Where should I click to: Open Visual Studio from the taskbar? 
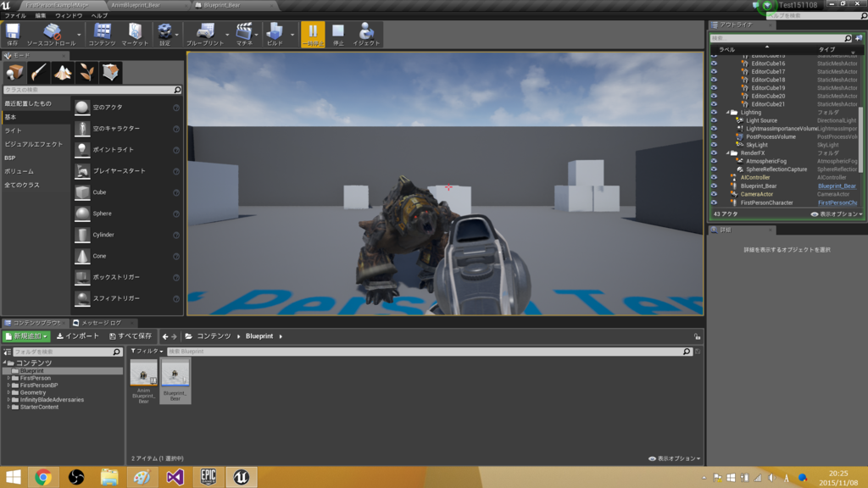coord(175,477)
